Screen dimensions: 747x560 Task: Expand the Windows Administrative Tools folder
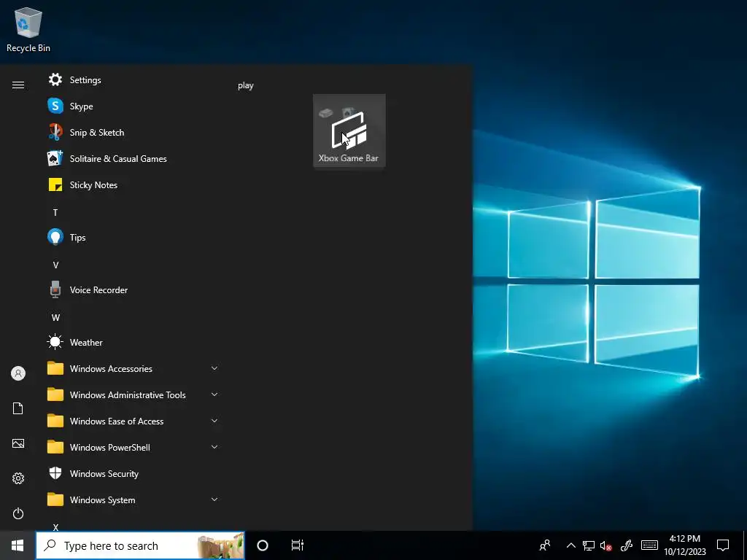[133, 394]
